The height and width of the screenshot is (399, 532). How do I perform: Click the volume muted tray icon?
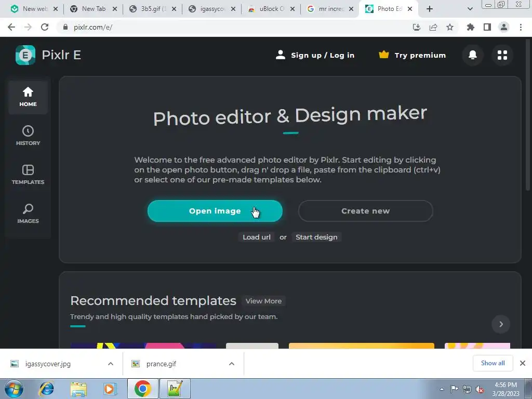point(480,389)
